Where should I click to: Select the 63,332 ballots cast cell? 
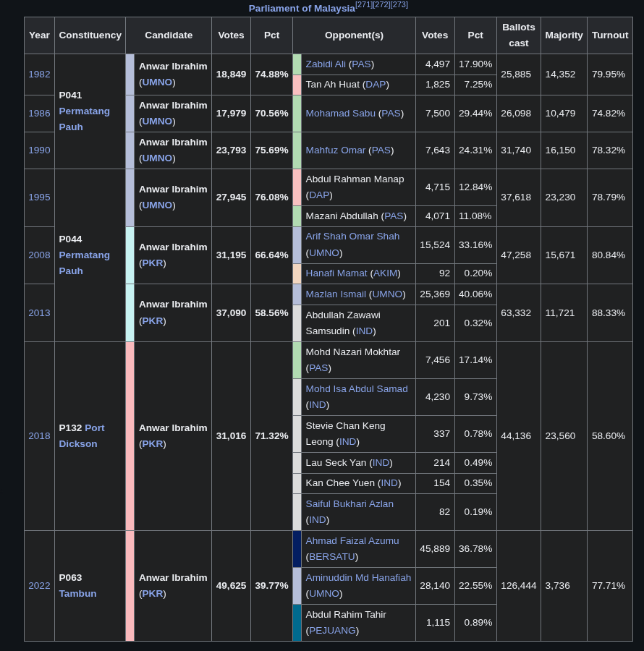pos(519,312)
